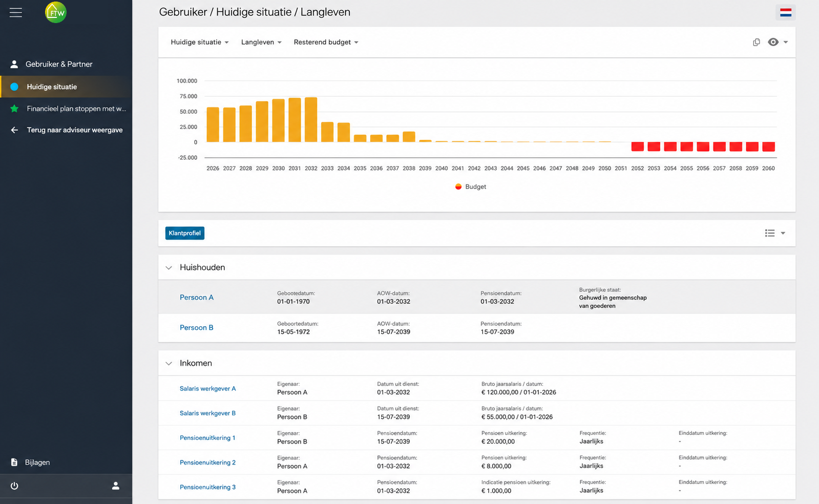The height and width of the screenshot is (504, 819).
Task: Click the blue dot Huidige situatie icon
Action: point(14,87)
